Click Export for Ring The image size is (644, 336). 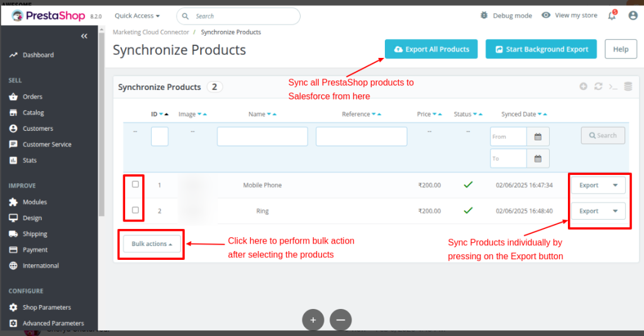pos(589,211)
